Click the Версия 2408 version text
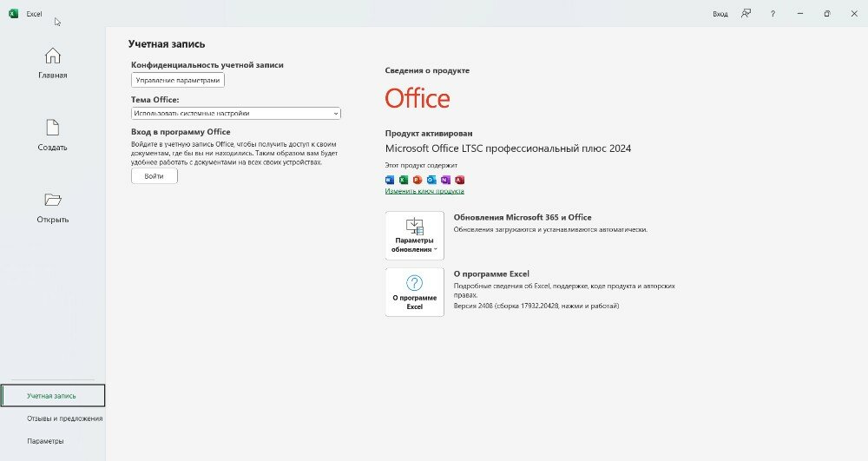The height and width of the screenshot is (461, 868). click(536, 306)
